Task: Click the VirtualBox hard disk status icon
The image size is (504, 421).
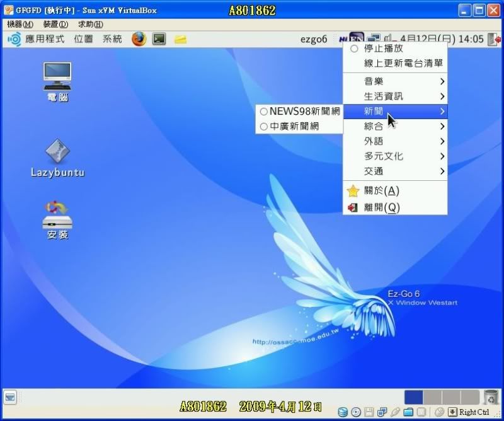Action: tap(343, 412)
